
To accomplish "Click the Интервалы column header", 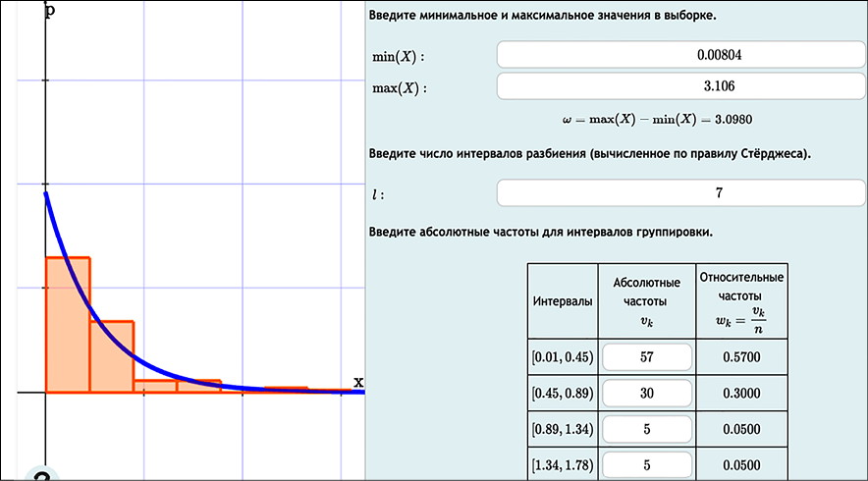I will [x=563, y=301].
